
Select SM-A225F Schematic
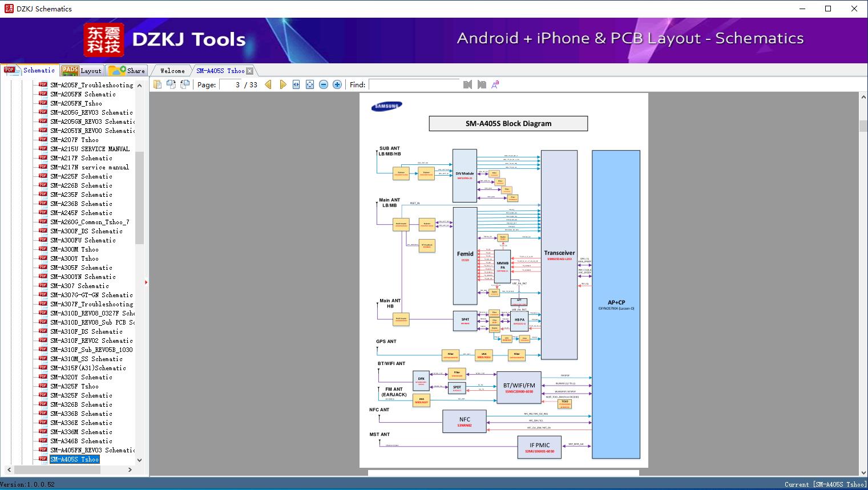pos(81,176)
